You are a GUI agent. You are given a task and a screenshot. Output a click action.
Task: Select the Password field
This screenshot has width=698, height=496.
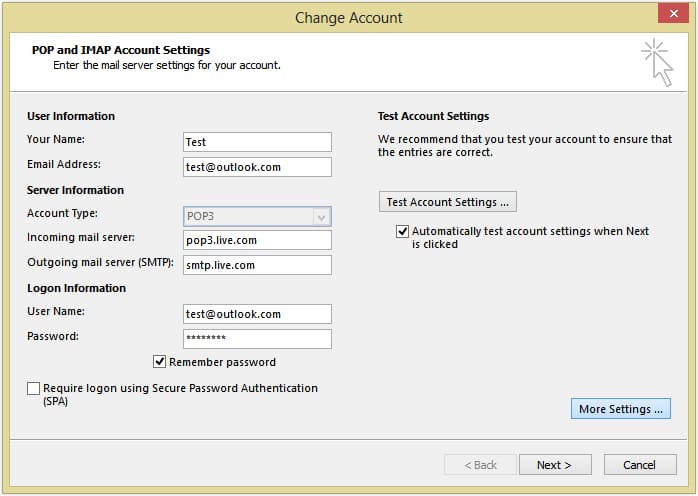(x=257, y=339)
